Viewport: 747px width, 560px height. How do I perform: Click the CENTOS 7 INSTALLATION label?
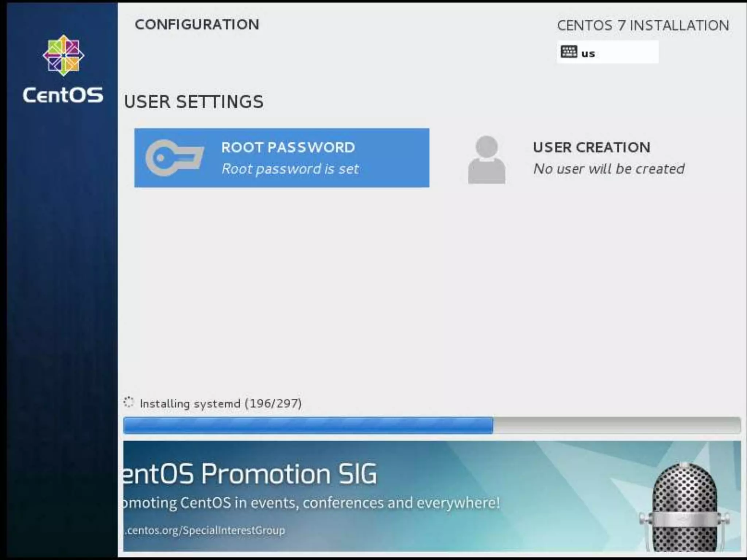(x=643, y=26)
